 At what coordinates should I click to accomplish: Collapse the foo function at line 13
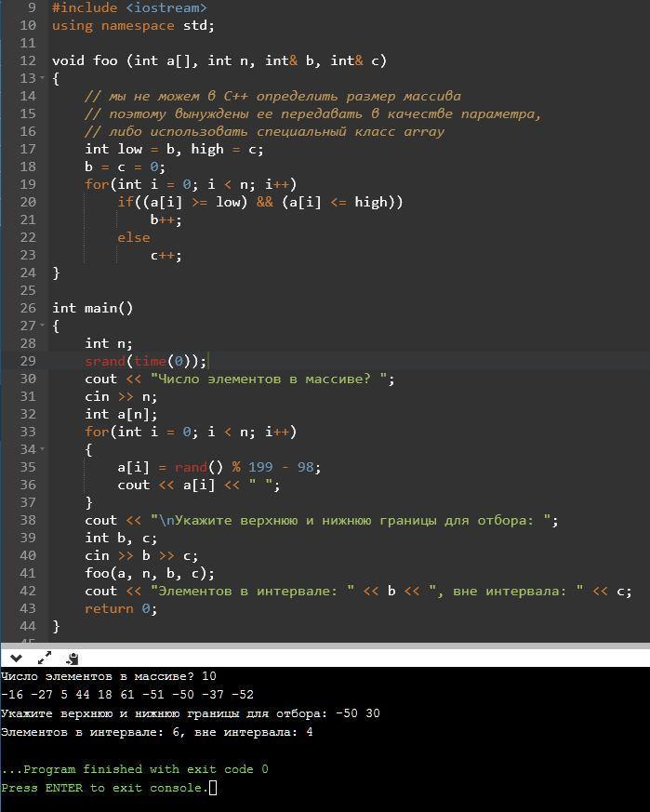[x=43, y=78]
